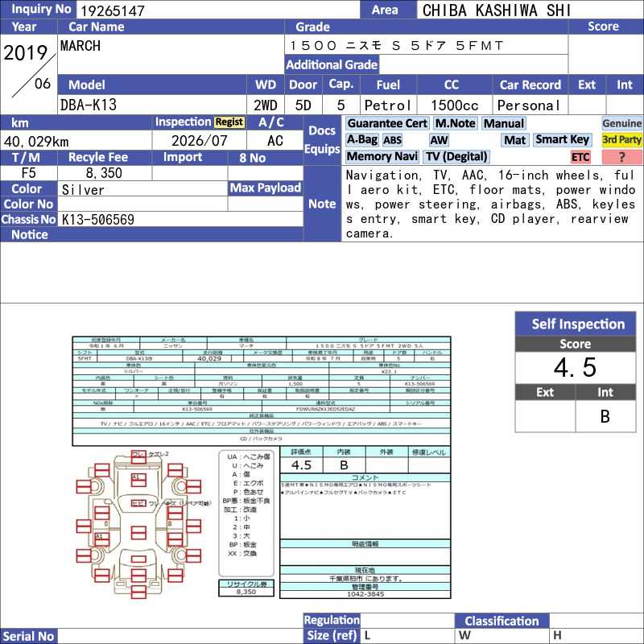Click the inspection date 2026/07
644x644 pixels.
coord(199,141)
